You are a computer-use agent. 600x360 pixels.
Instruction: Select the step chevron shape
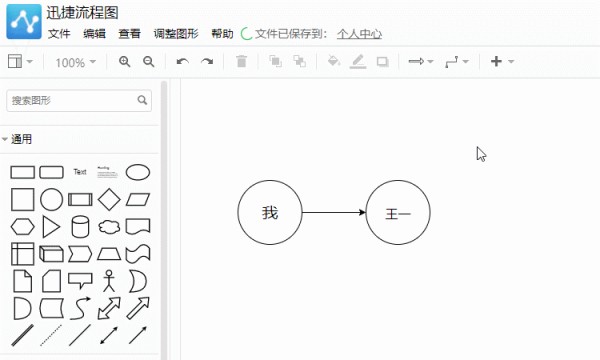(80, 254)
